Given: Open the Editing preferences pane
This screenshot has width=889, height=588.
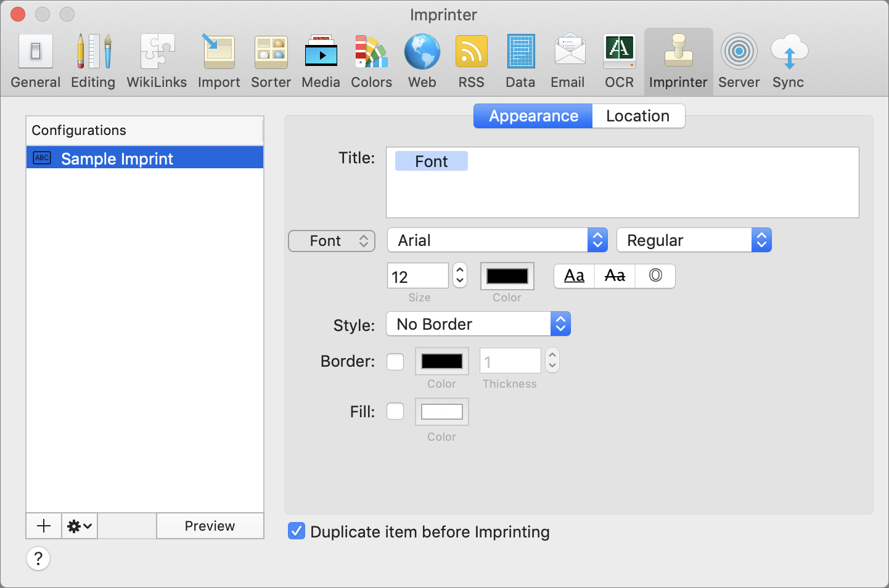Looking at the screenshot, I should coord(93,62).
